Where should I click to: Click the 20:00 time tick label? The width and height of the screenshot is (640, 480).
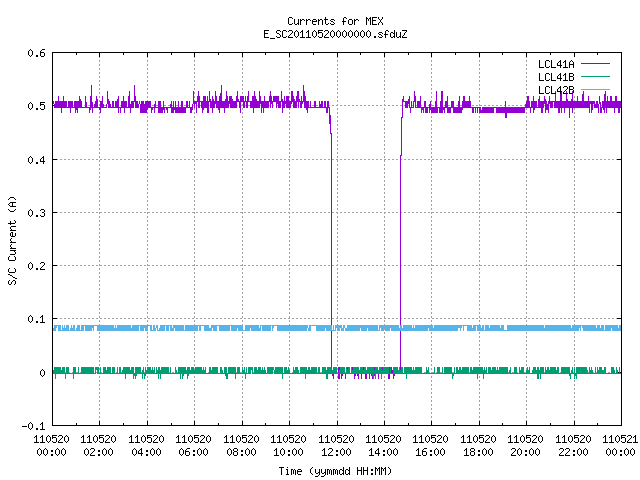point(526,452)
